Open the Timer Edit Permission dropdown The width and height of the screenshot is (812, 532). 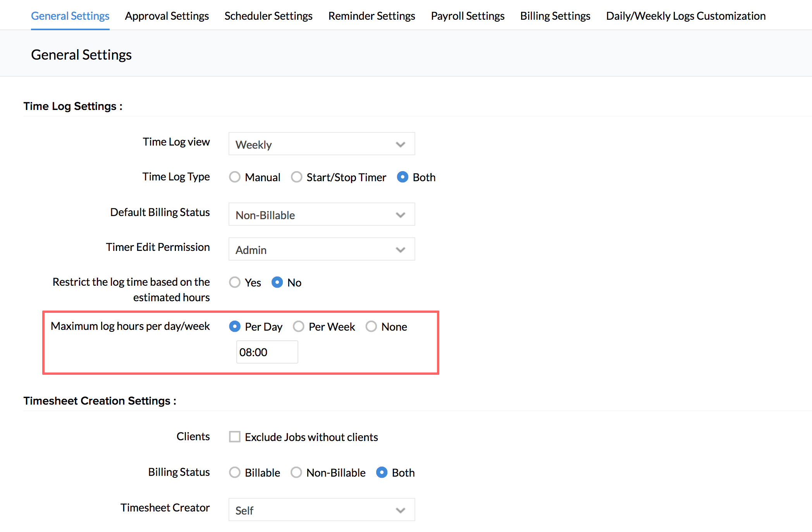(x=322, y=249)
